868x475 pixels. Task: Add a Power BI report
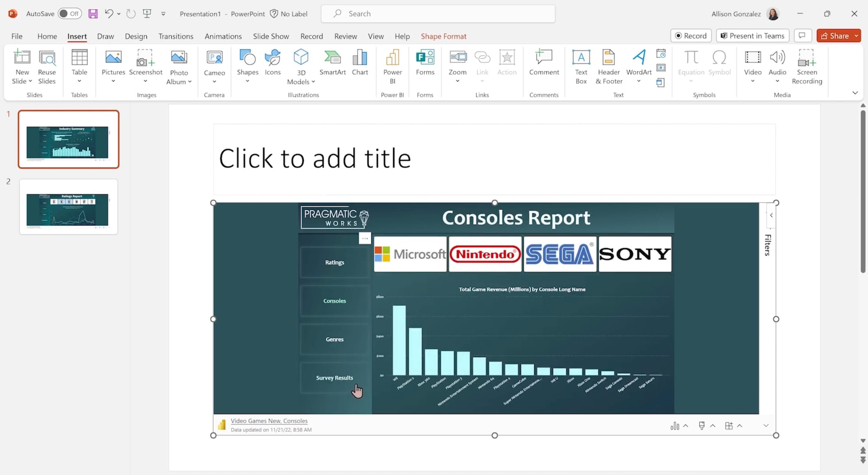(x=392, y=67)
